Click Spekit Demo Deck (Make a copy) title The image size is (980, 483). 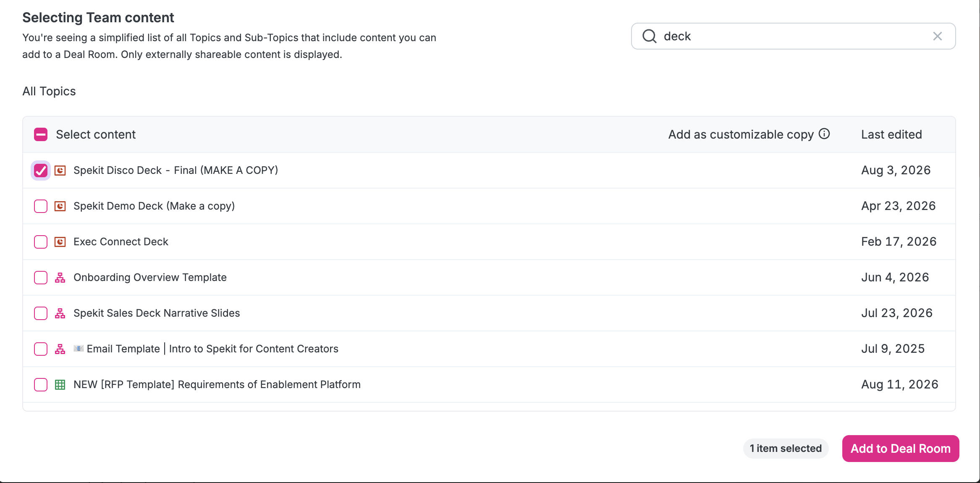[154, 206]
